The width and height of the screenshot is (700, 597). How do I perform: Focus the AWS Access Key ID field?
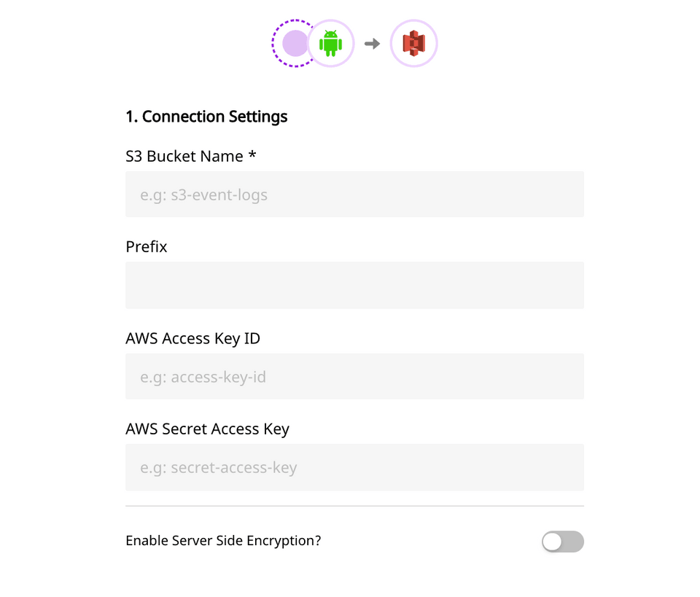tap(354, 377)
